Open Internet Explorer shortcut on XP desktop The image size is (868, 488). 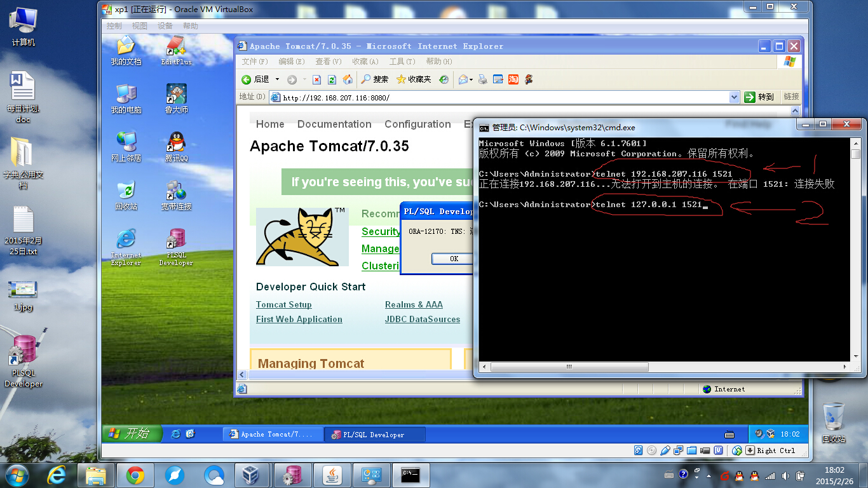click(126, 247)
